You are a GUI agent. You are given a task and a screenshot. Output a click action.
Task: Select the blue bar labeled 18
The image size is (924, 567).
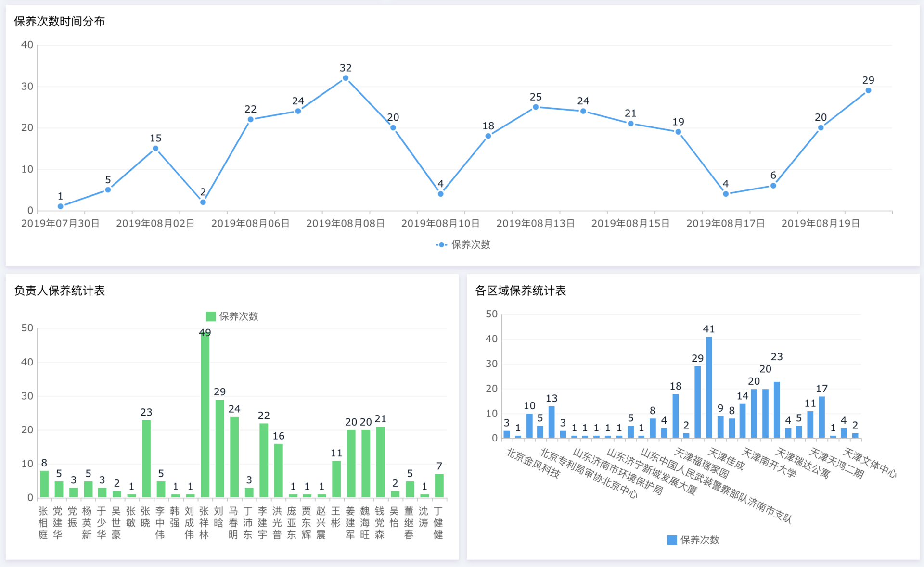(x=676, y=416)
